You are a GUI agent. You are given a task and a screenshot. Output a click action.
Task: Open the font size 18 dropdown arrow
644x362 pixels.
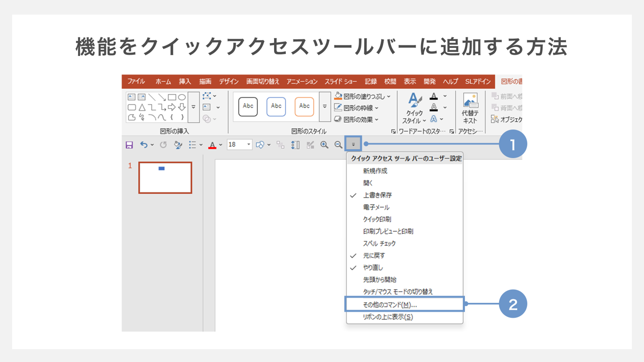coord(249,145)
